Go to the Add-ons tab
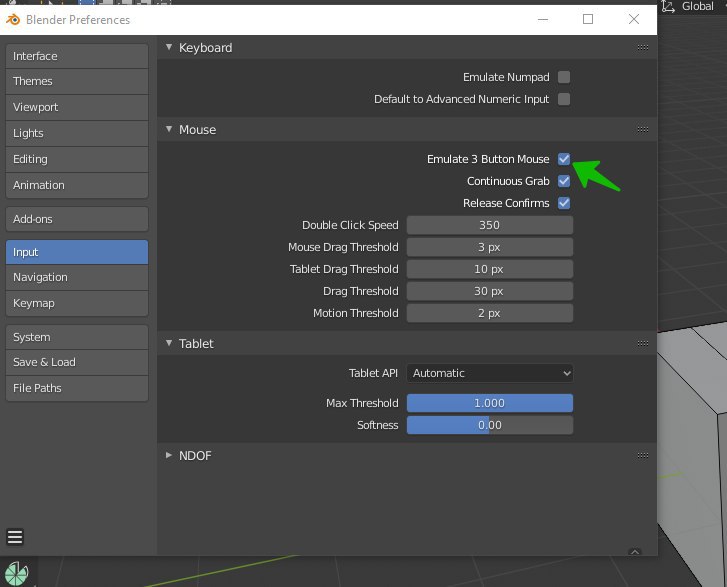 [77, 219]
